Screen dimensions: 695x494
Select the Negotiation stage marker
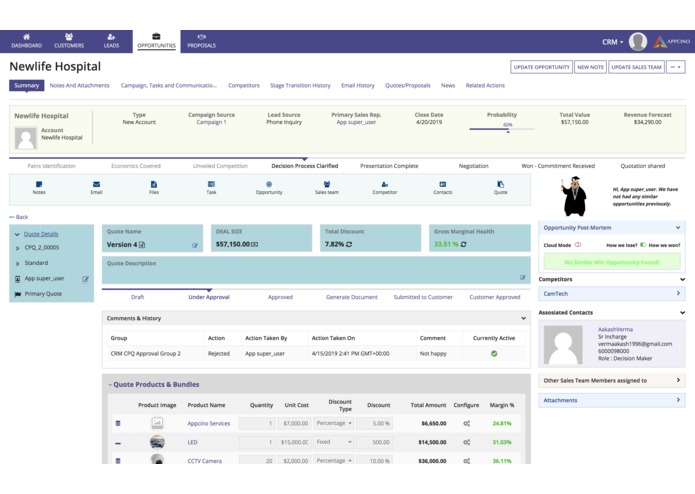pyautogui.click(x=473, y=166)
